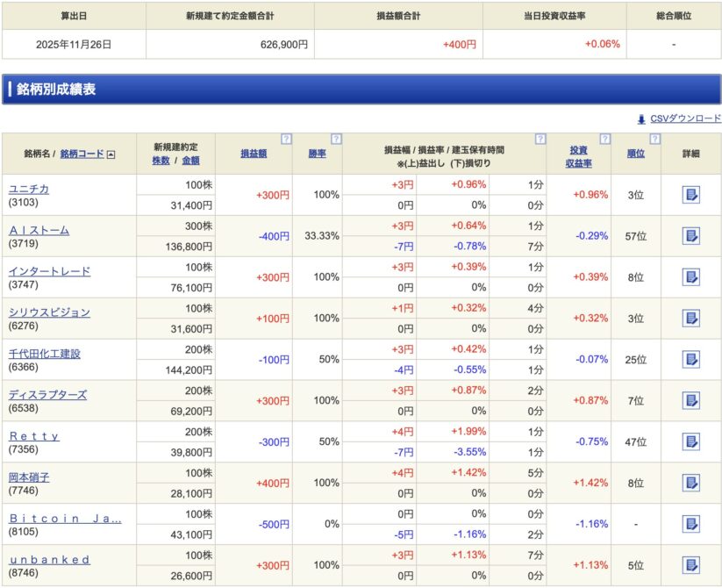Sort by 順位 column header
Viewport: 722px width, 588px height.
point(635,154)
